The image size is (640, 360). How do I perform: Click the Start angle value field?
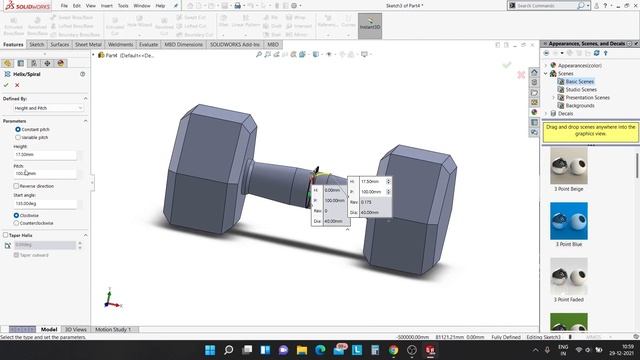tap(45, 203)
